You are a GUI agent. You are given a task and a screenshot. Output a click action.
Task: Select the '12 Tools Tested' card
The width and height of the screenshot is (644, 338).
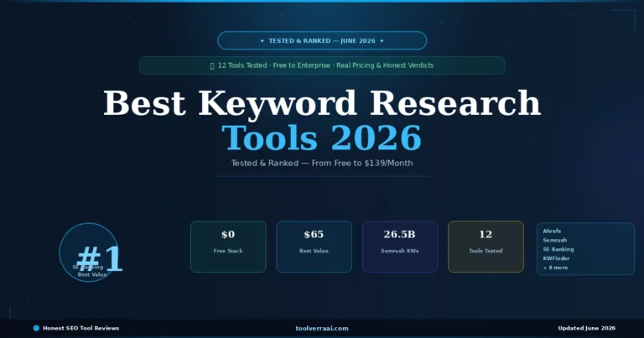(486, 247)
